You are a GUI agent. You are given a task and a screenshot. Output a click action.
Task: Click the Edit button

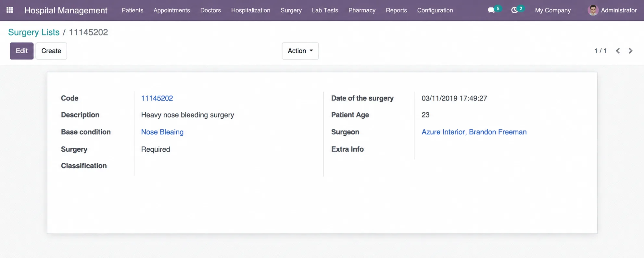(21, 51)
